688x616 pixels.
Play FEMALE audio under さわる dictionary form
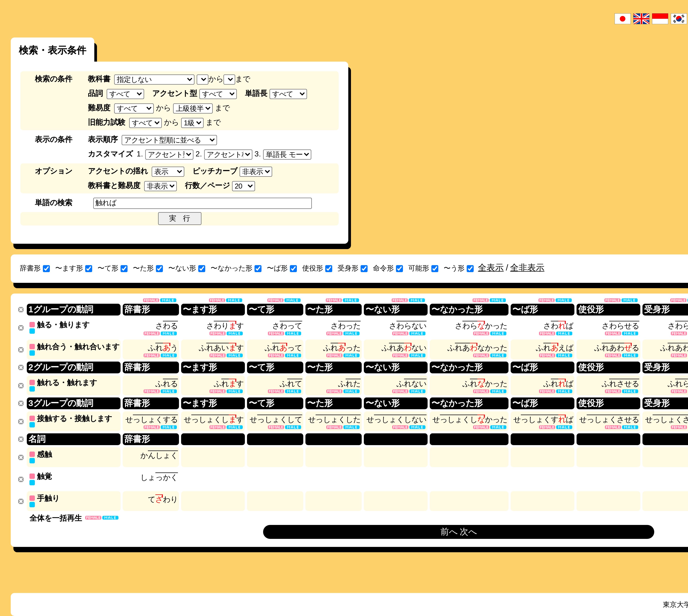[151, 334]
